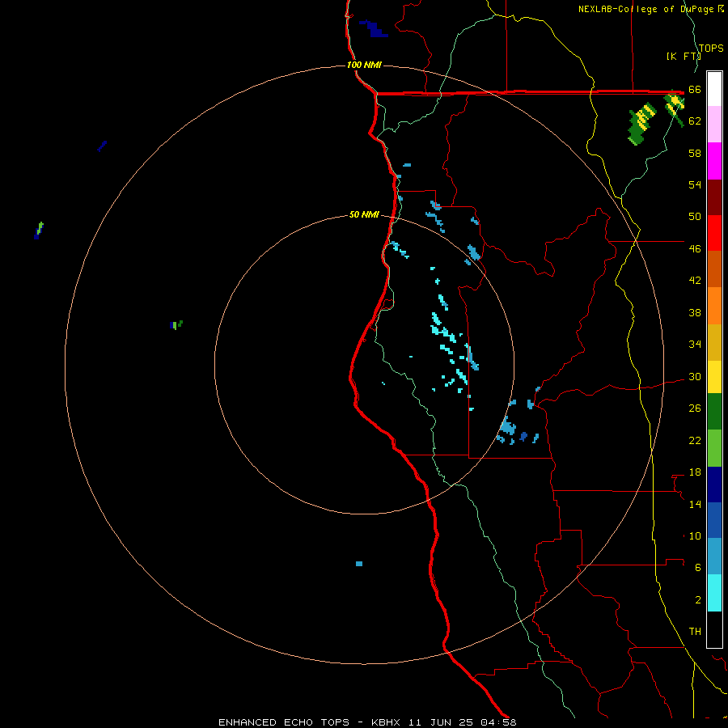
Task: Select the '54' legend value
Action: 695,184
